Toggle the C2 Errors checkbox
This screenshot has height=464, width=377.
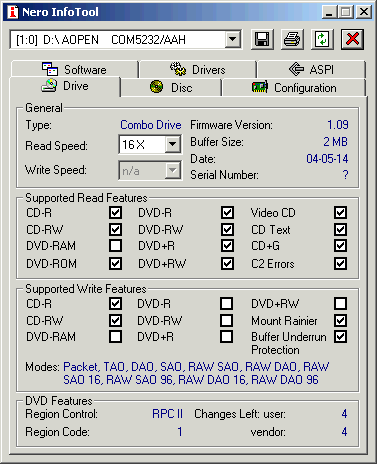pos(340,263)
